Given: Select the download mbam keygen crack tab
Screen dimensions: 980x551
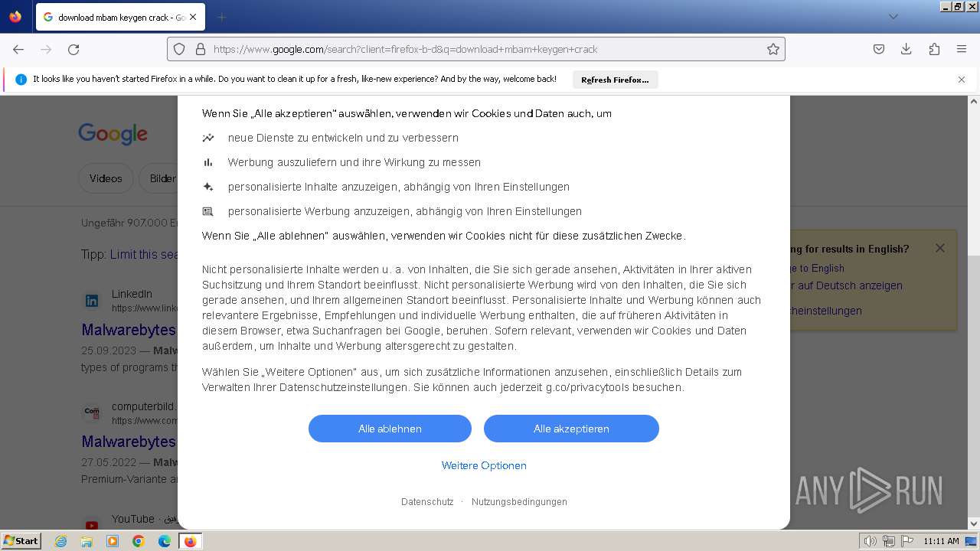Looking at the screenshot, I should (120, 17).
